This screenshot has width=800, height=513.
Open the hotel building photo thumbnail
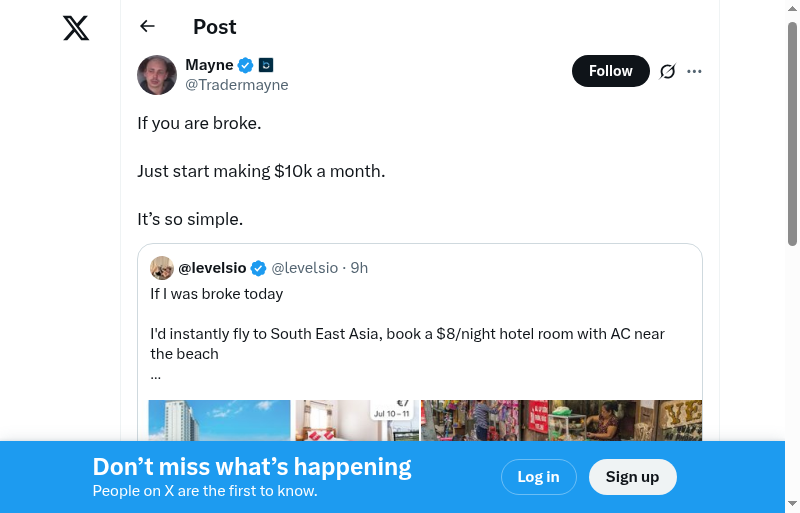click(220, 420)
